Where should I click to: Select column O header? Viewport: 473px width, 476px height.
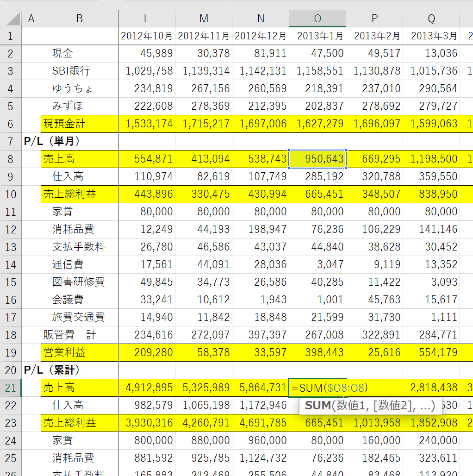pos(317,18)
